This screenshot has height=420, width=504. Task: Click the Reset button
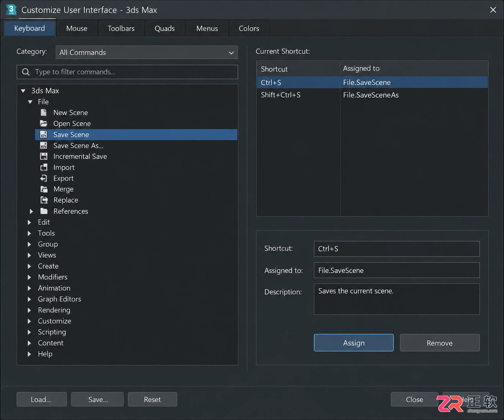tap(153, 399)
